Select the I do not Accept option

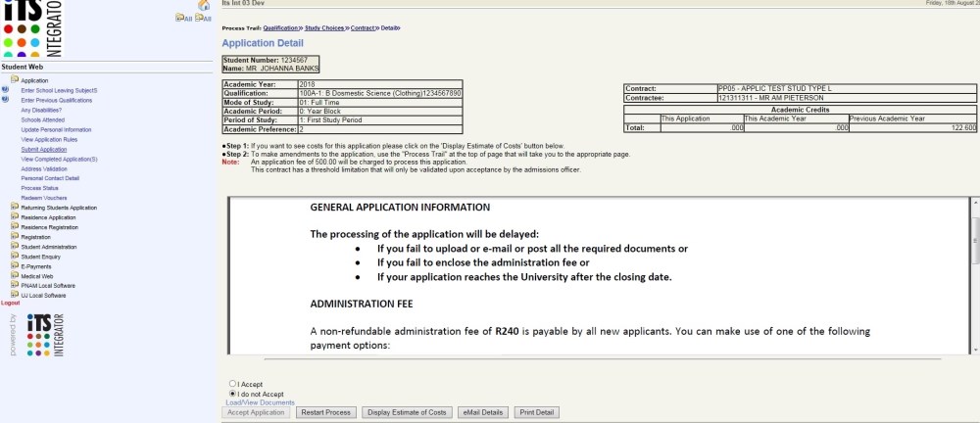[231, 394]
